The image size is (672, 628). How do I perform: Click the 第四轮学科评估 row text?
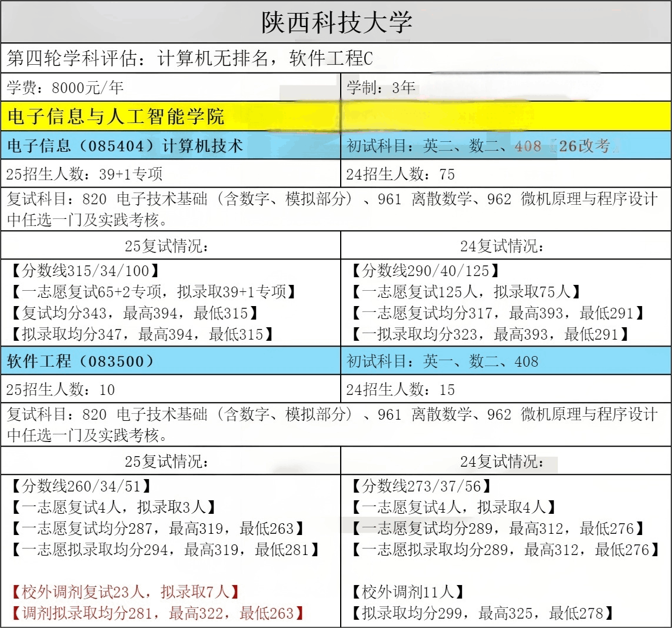[189, 58]
